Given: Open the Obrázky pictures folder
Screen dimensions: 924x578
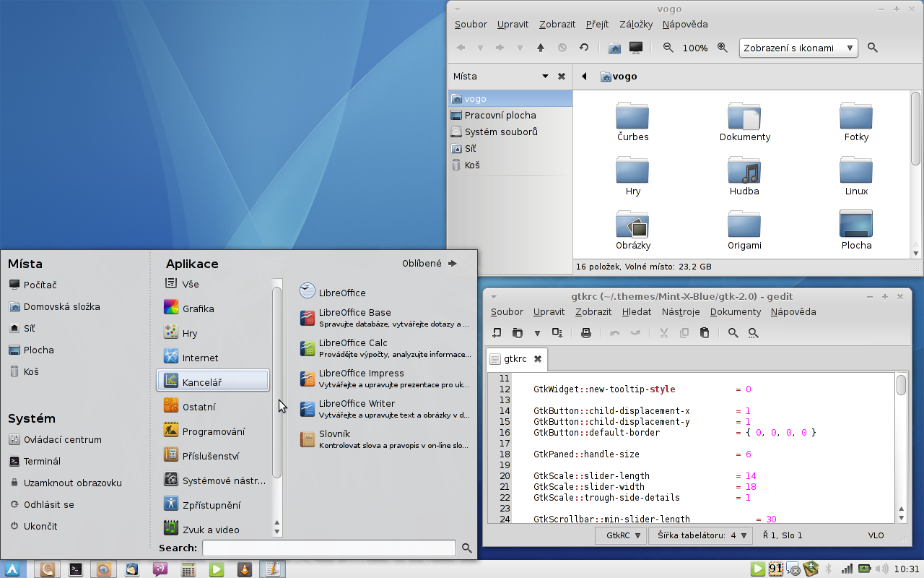Looking at the screenshot, I should click(633, 230).
